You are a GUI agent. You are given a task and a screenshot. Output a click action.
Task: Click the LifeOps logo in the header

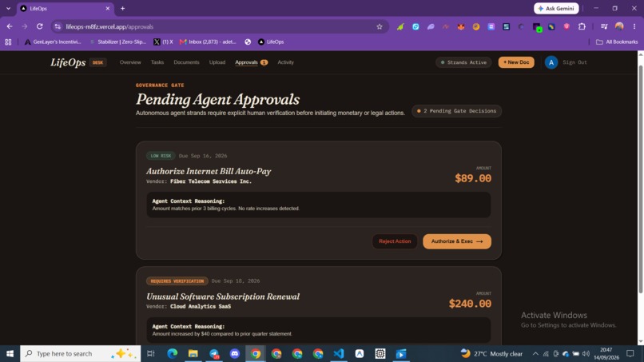[68, 62]
